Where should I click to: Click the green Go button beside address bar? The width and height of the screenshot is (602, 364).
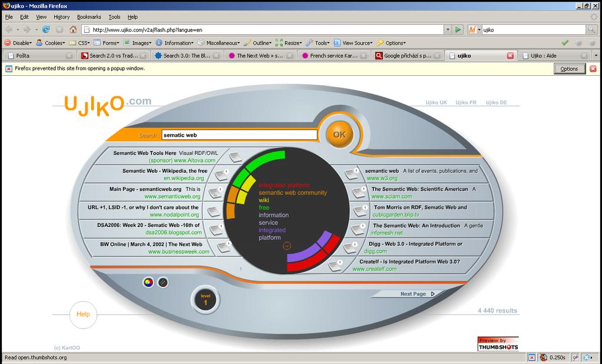(x=457, y=29)
